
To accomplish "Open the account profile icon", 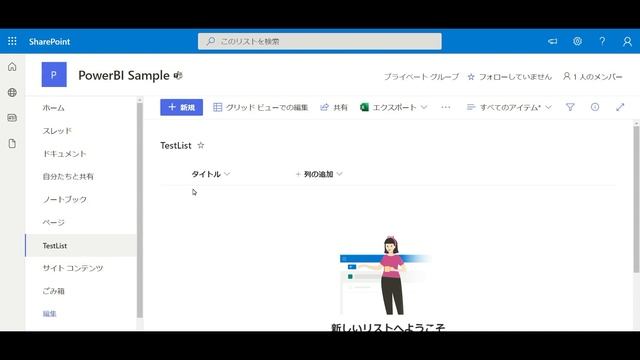I will [x=627, y=41].
